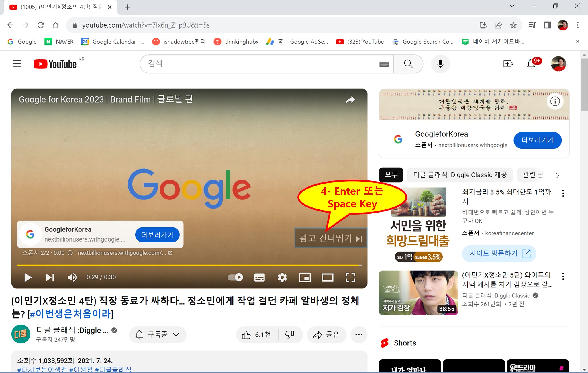
Task: Mute the video volume
Action: tap(72, 277)
